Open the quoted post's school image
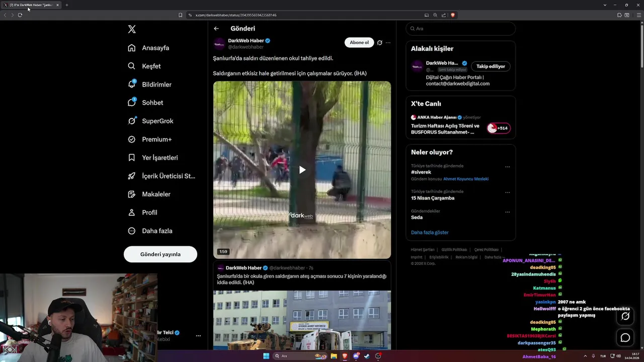 (302, 320)
